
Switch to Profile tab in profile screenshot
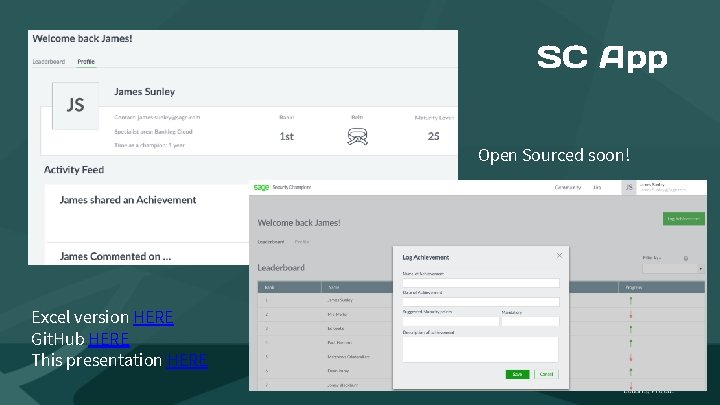coord(86,62)
